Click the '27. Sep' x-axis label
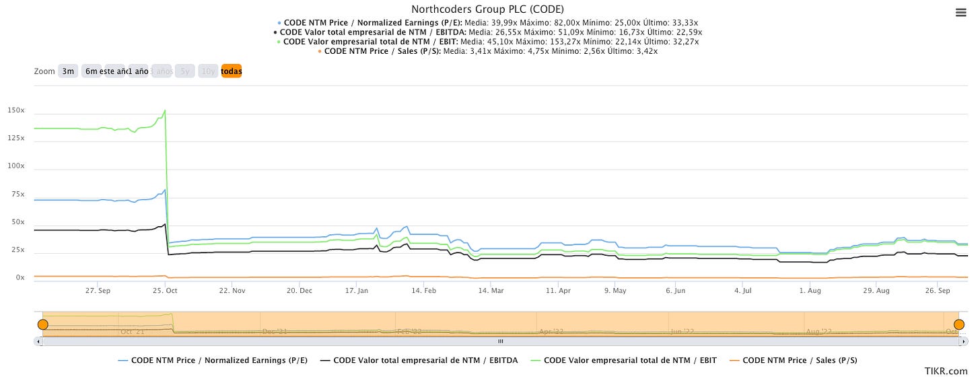 tap(98, 291)
